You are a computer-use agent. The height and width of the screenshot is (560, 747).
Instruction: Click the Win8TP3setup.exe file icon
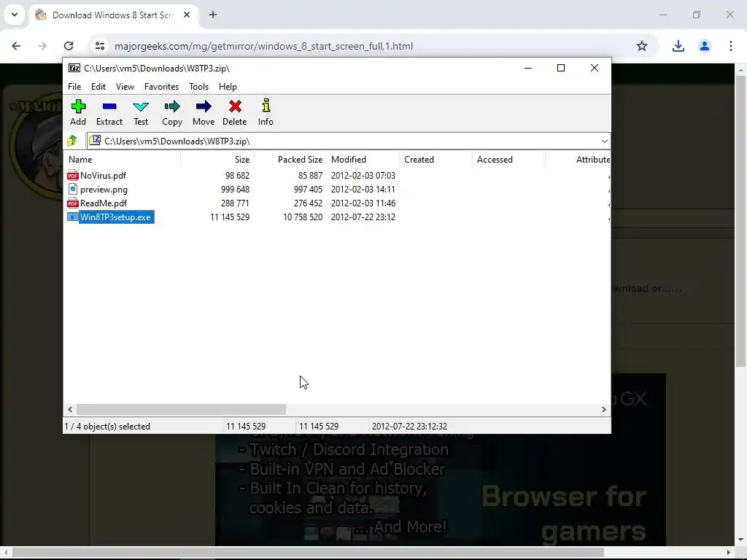72,217
